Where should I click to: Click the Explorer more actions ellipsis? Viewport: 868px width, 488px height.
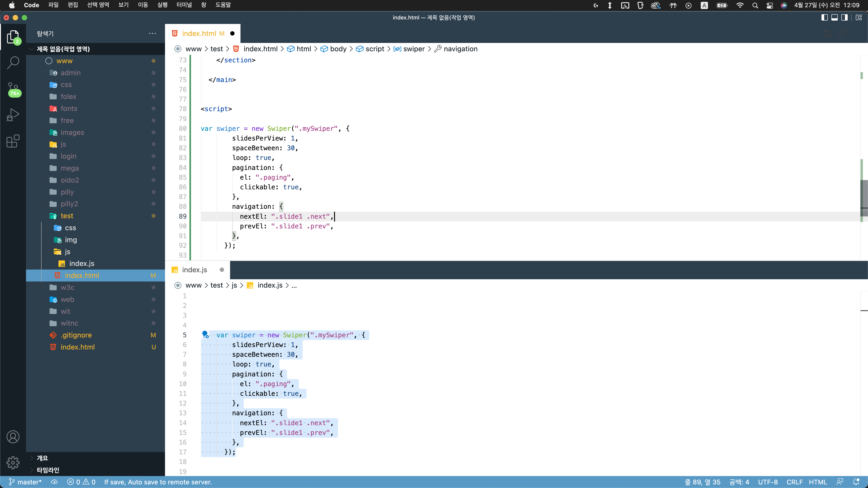(x=152, y=33)
